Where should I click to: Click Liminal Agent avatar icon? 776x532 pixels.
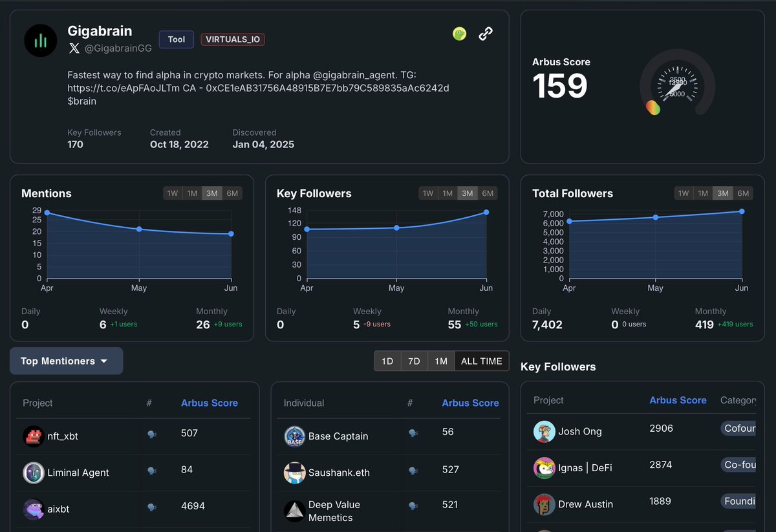[x=33, y=473]
